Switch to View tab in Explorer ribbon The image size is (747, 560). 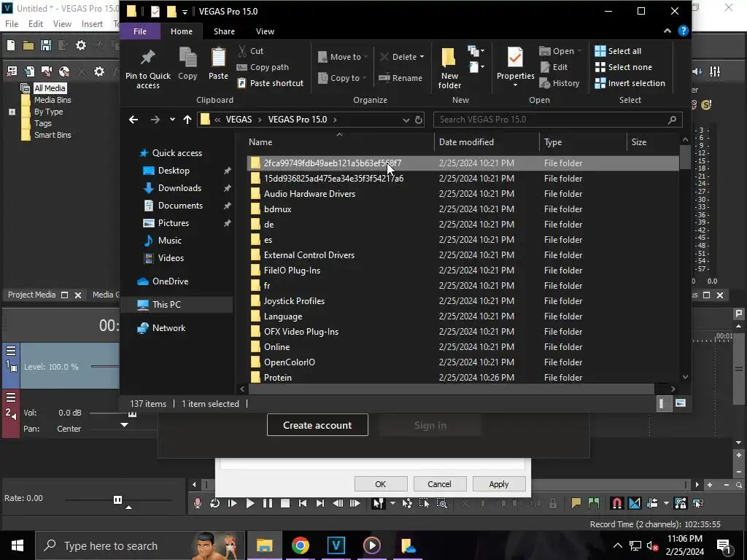click(x=265, y=31)
